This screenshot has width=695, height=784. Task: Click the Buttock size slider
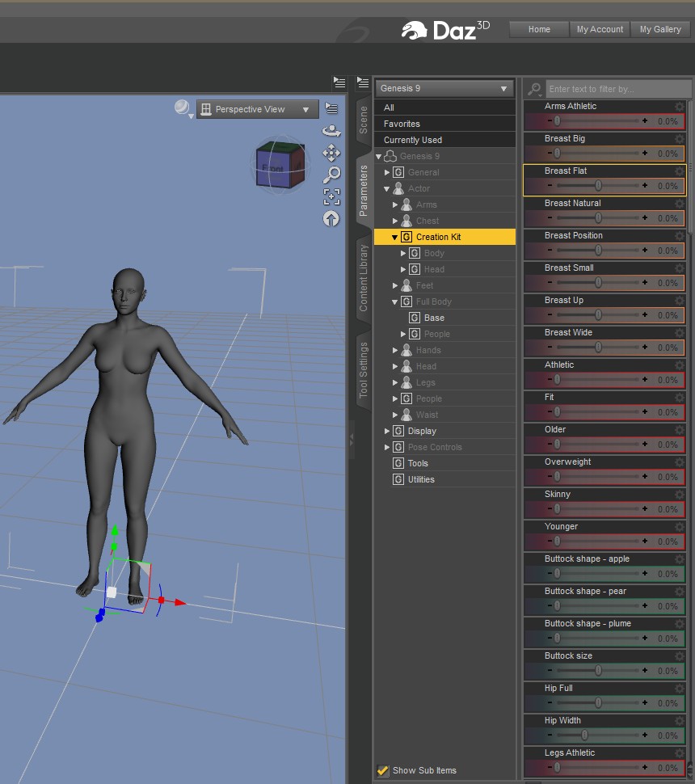[x=598, y=671]
